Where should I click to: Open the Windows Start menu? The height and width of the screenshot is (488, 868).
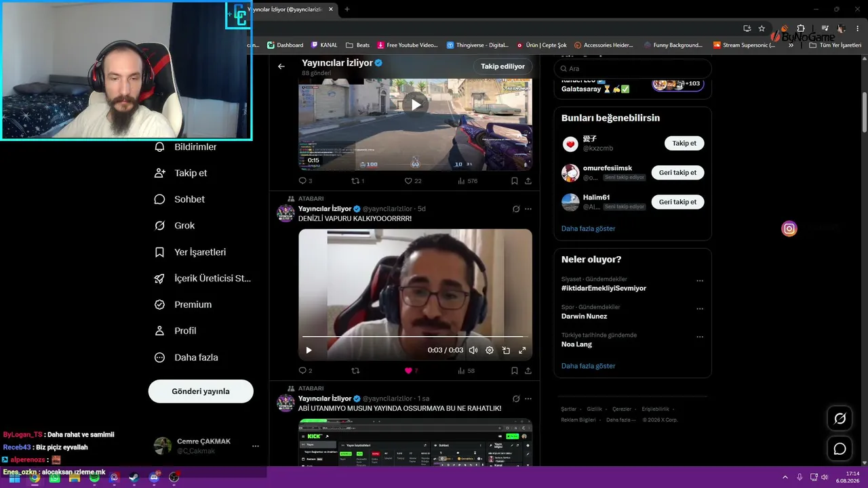(14, 478)
